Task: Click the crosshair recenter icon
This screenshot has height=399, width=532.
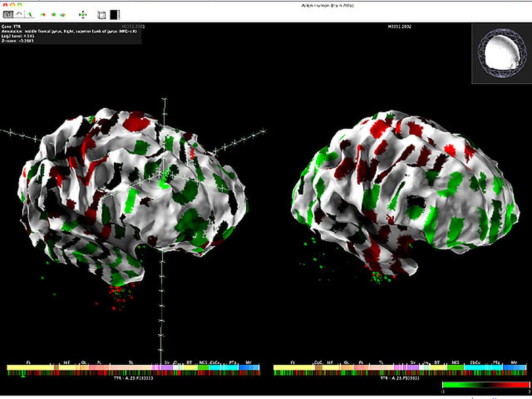Action: tap(83, 14)
